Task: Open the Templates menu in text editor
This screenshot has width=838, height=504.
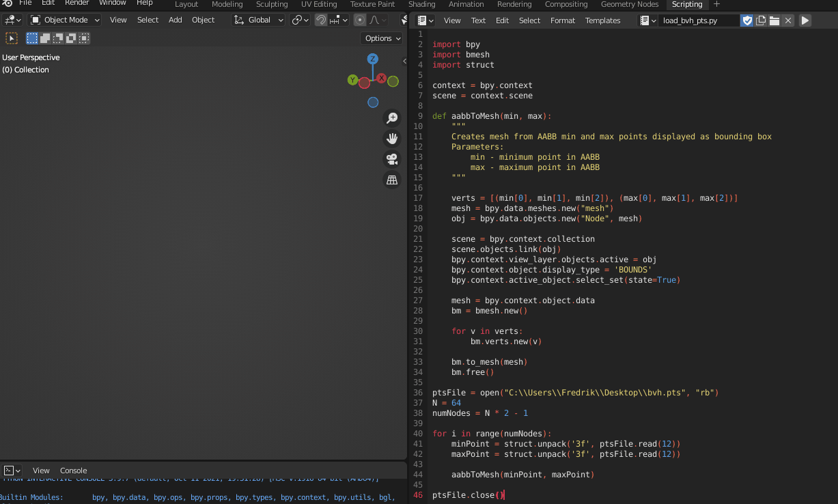Action: click(x=602, y=20)
